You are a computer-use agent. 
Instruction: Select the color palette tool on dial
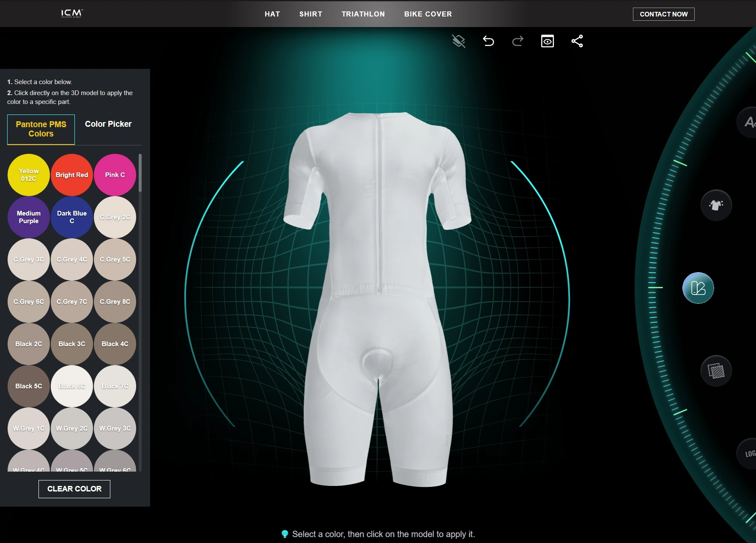tap(698, 288)
